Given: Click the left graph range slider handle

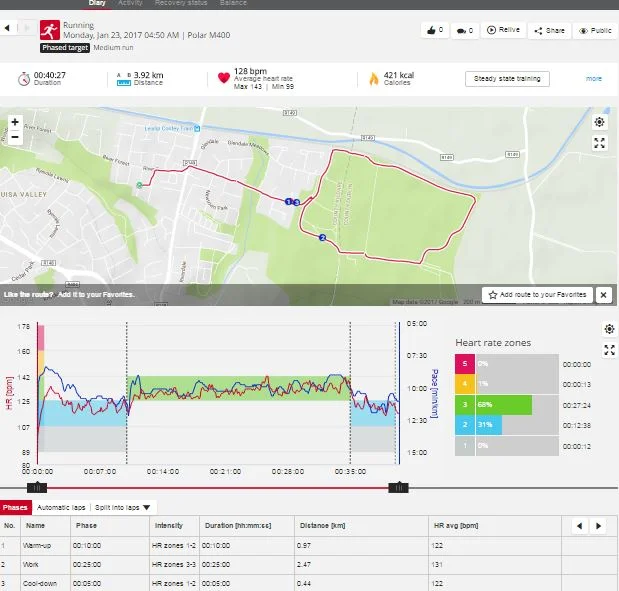Looking at the screenshot, I should point(37,487).
